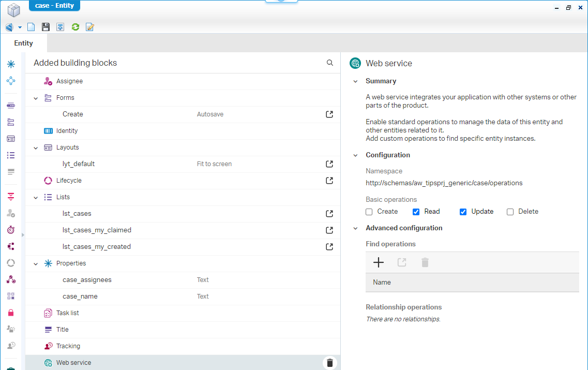
Task: Click the search icon in Added building blocks
Action: (x=330, y=63)
